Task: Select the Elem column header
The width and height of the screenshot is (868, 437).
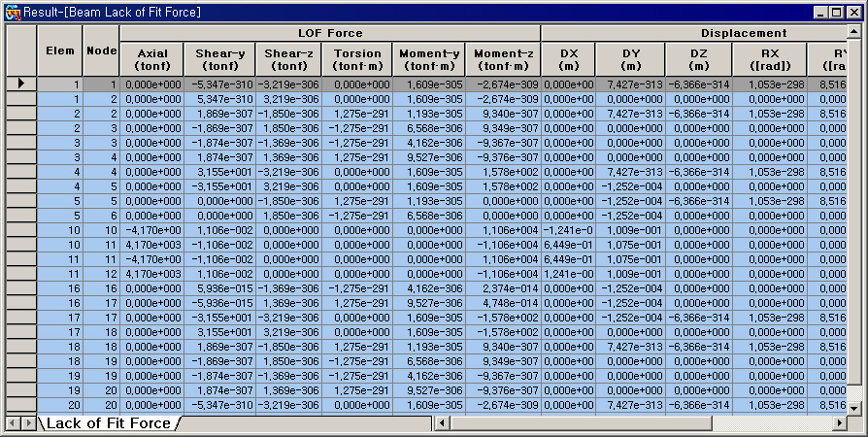Action: coord(60,50)
